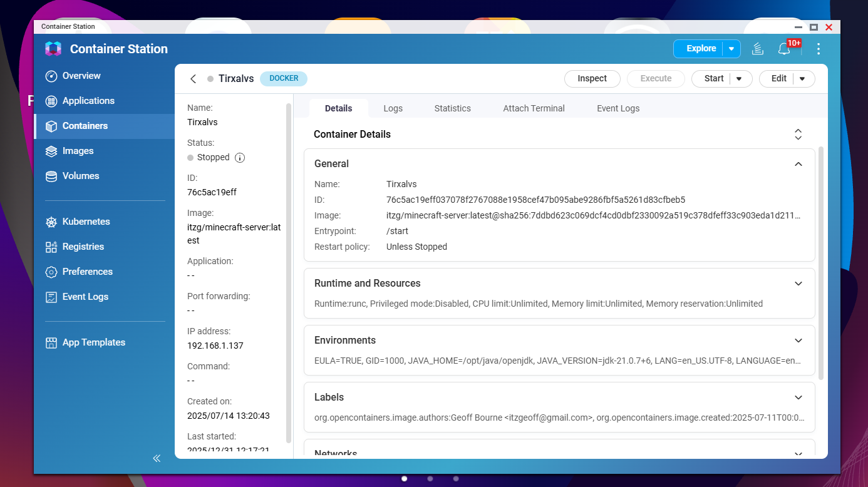Go to Registries via its icon
Image resolution: width=868 pixels, height=487 pixels.
51,247
